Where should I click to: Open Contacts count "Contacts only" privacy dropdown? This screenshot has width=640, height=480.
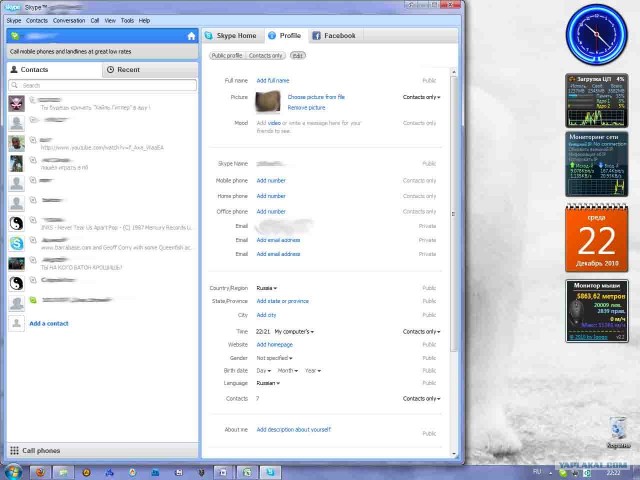(421, 399)
